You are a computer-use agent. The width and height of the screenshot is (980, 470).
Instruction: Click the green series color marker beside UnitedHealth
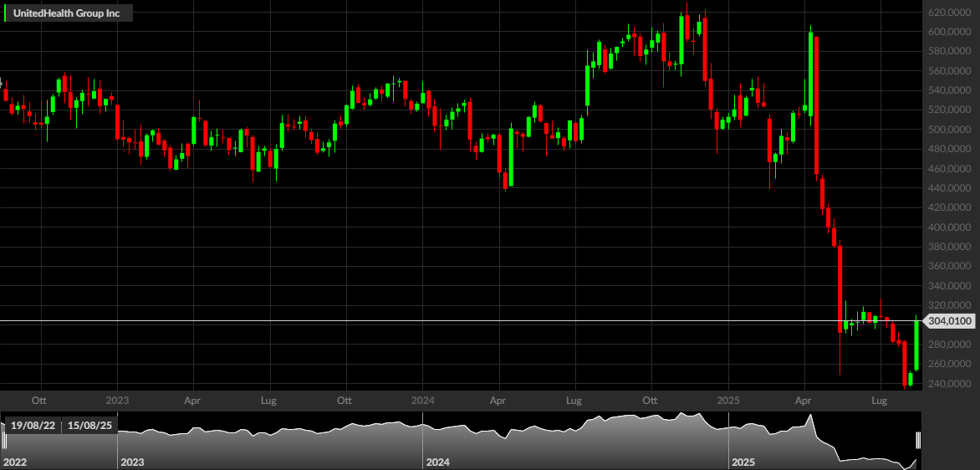[6, 13]
